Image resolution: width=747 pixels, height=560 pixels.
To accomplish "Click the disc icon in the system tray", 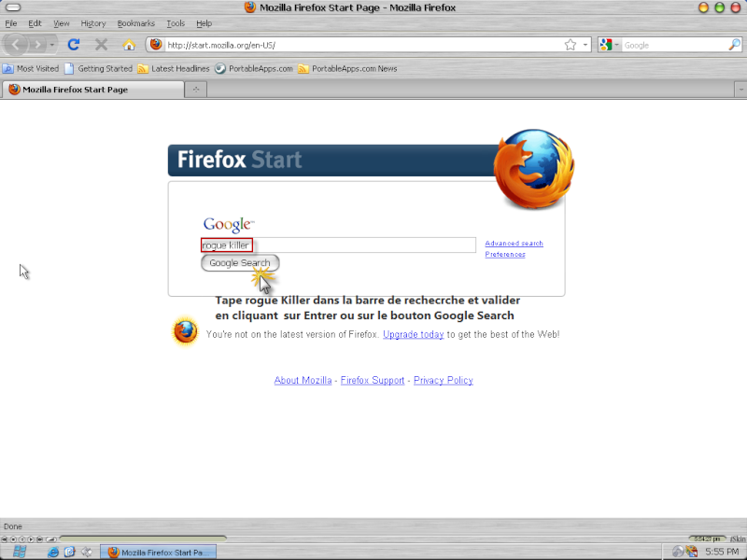I will [x=678, y=552].
